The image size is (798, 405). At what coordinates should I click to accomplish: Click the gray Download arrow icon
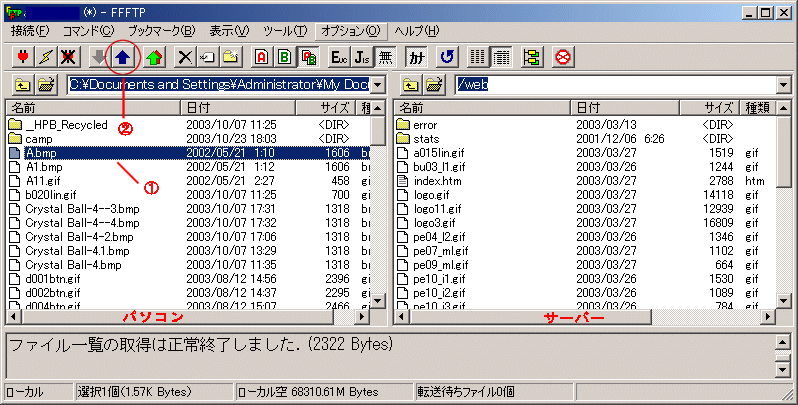99,57
